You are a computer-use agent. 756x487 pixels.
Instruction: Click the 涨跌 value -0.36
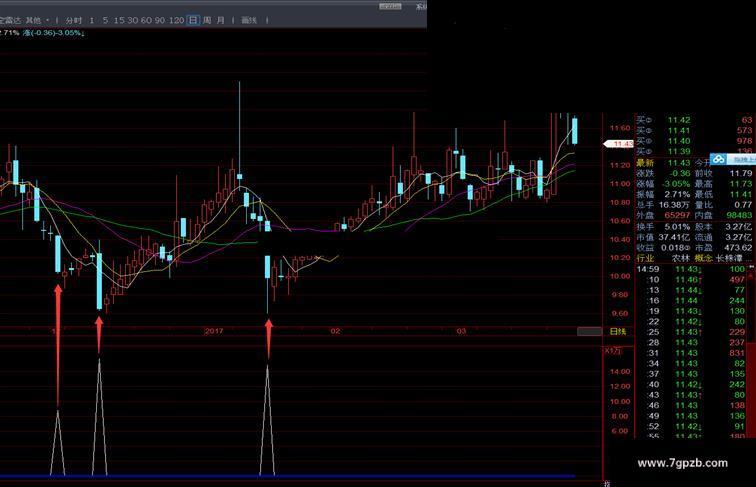pos(680,174)
